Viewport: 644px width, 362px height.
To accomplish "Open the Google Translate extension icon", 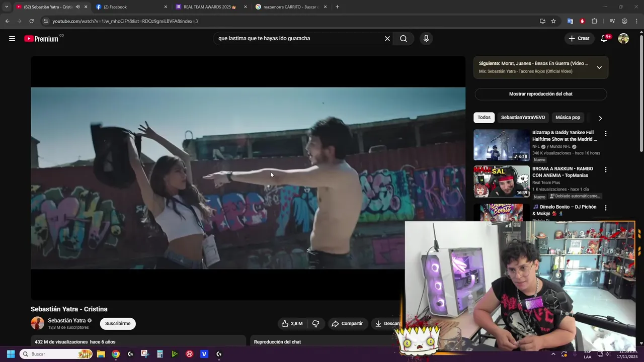I will 570,21.
